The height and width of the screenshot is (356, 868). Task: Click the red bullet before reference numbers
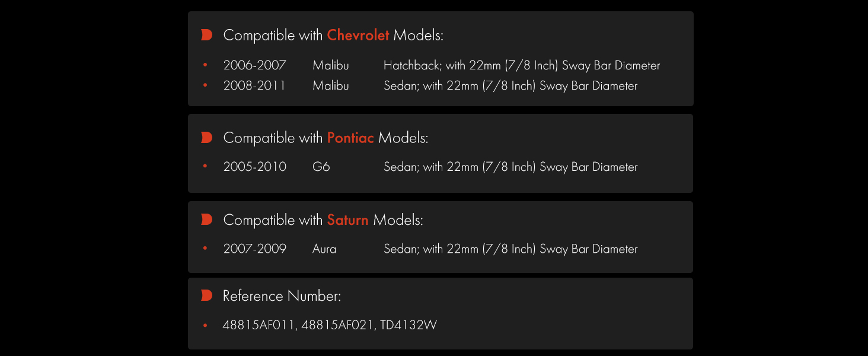click(x=205, y=325)
